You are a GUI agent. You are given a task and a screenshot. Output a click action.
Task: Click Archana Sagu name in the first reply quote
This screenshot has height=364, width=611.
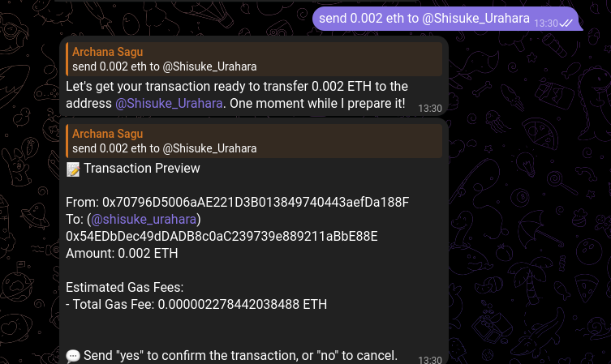(107, 52)
